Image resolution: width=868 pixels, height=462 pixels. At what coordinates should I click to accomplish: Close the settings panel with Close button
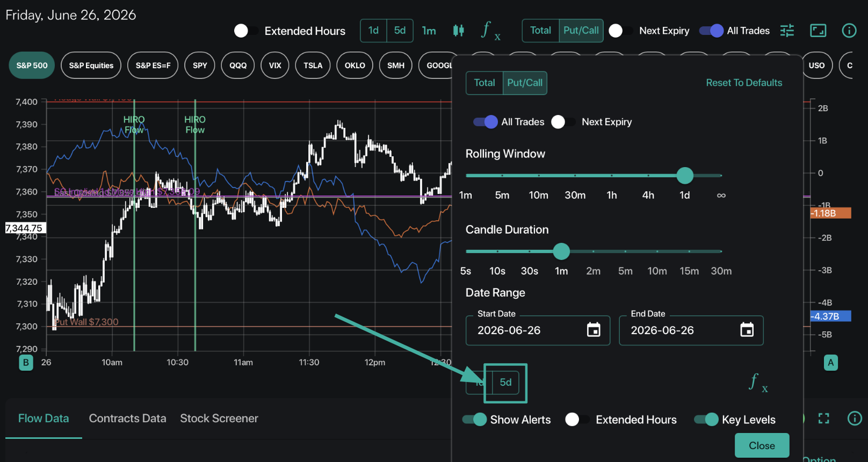[x=762, y=445]
